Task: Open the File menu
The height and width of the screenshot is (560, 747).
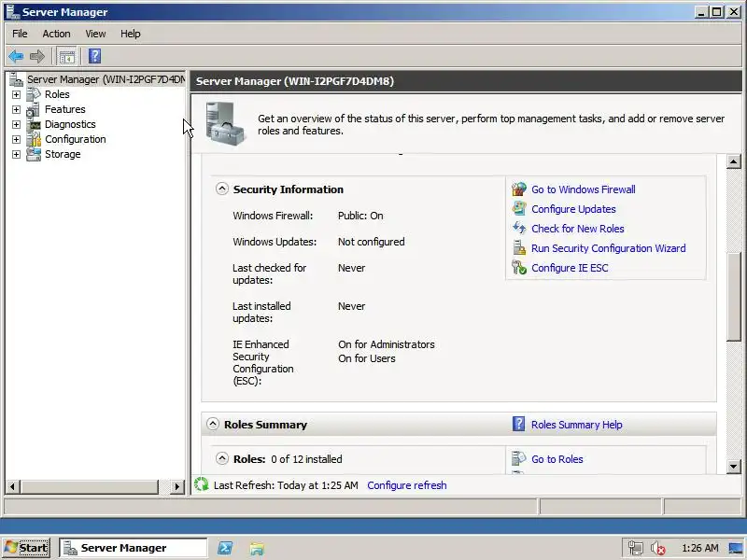Action: coord(20,34)
